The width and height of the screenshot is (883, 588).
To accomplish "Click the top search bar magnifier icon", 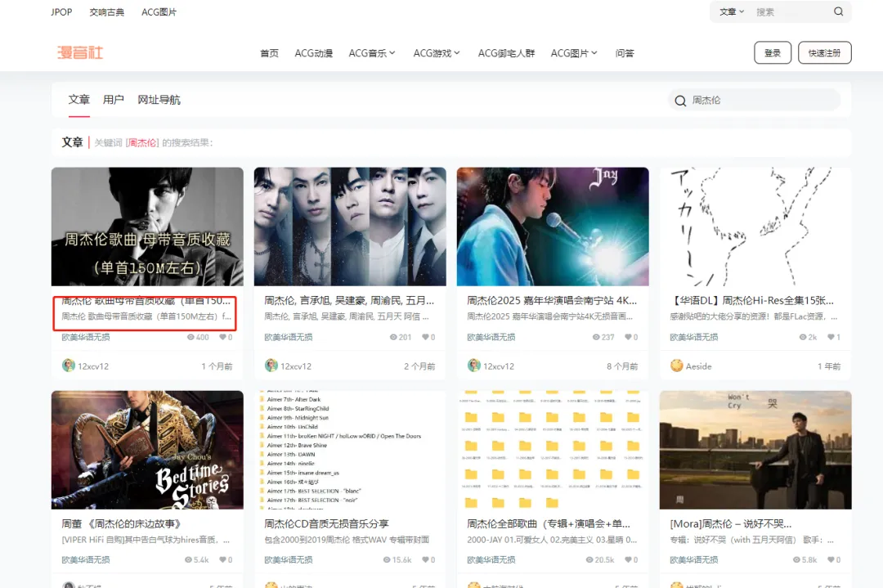I will tap(838, 11).
